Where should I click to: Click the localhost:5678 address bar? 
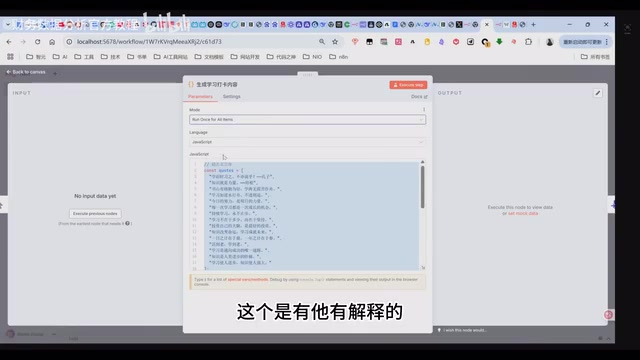tap(192, 42)
